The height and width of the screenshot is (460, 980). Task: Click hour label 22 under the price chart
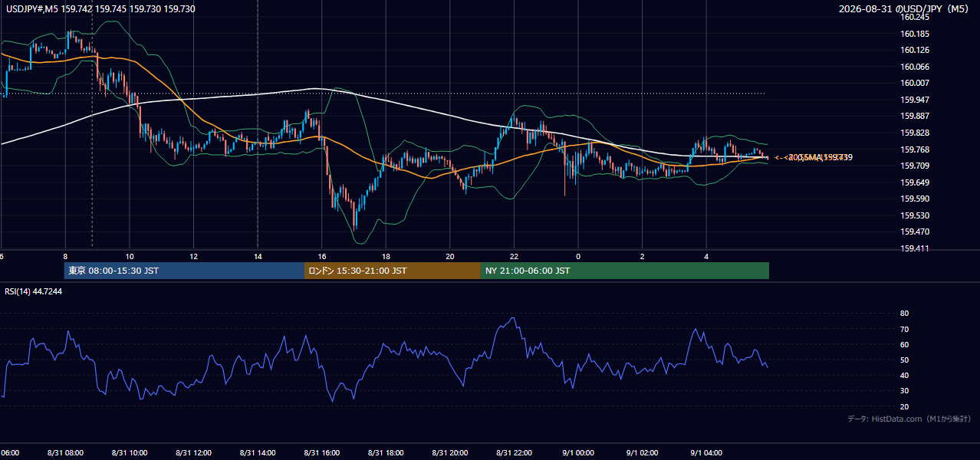pyautogui.click(x=514, y=256)
